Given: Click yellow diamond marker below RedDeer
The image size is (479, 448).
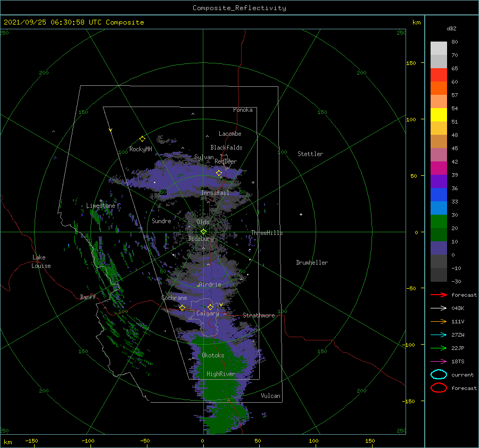Looking at the screenshot, I should pos(219,173).
